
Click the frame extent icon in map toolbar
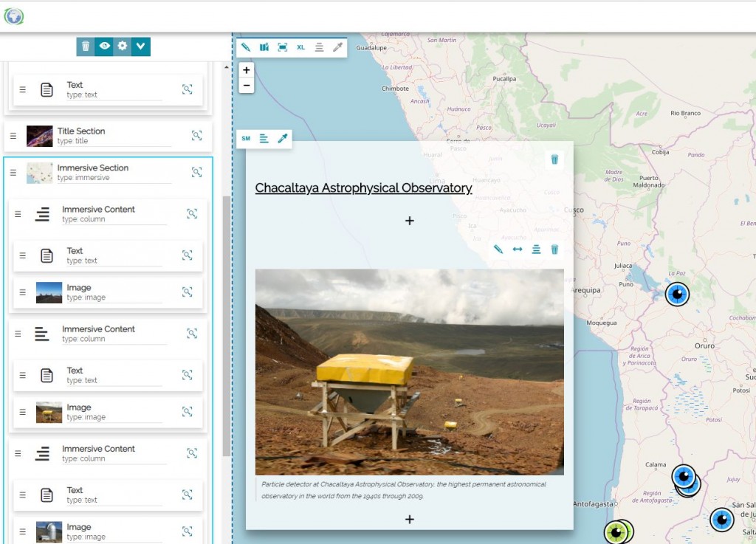(x=283, y=47)
